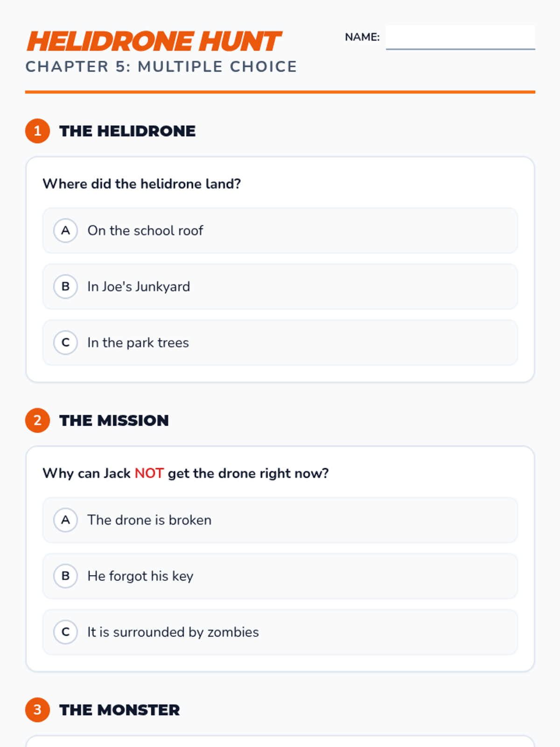Click the orange number 1 section badge
Screen dimensions: 560x747
click(x=37, y=131)
